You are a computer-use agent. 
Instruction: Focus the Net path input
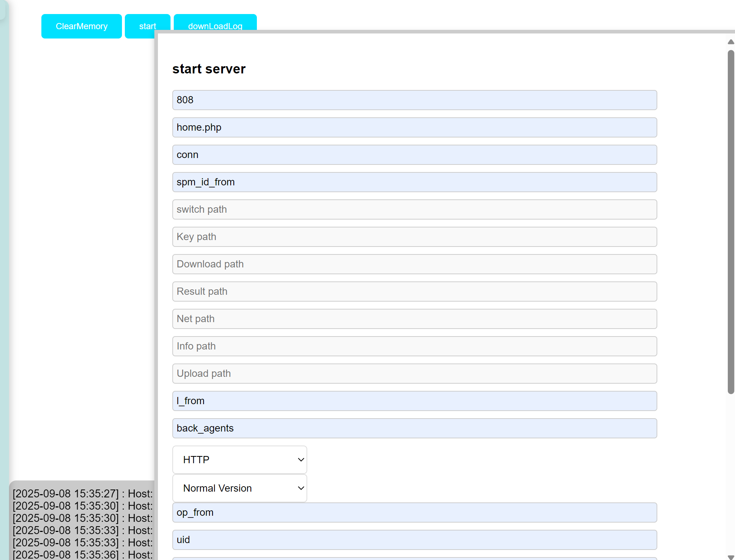(x=414, y=319)
